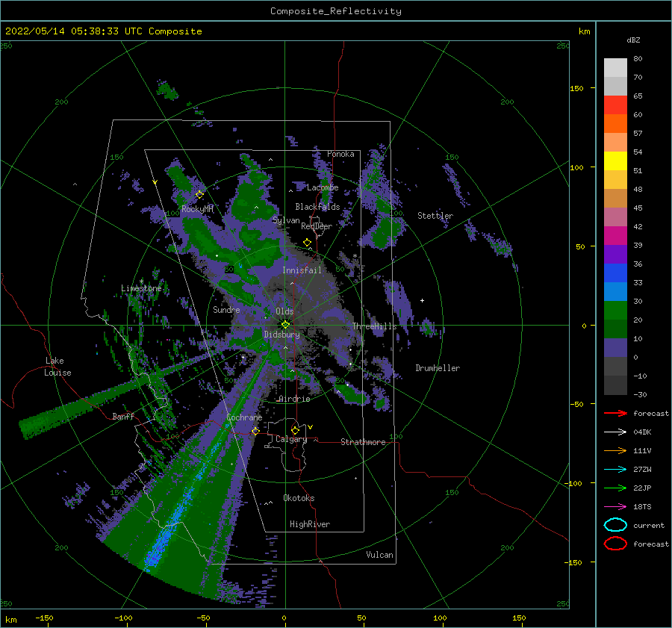Image resolution: width=672 pixels, height=628 pixels.
Task: Click the white 04DK arrow legend icon
Action: click(x=615, y=432)
